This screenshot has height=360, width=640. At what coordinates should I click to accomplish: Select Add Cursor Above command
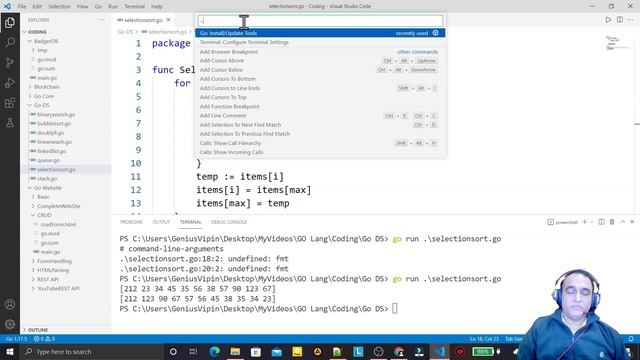320,60
